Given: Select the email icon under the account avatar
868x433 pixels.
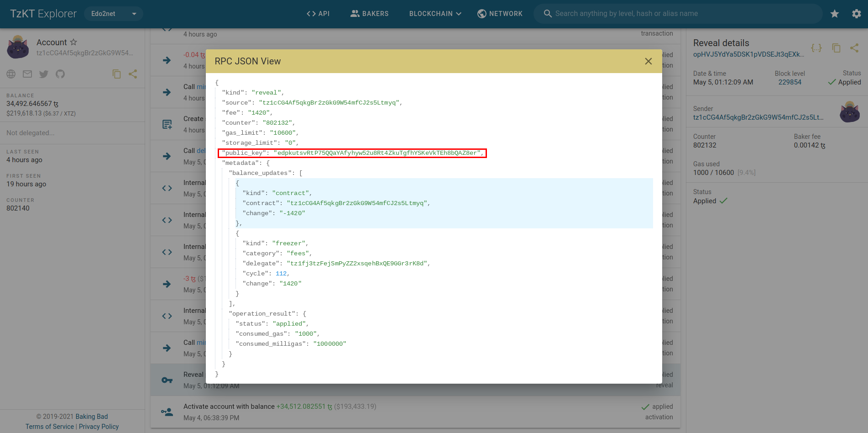Looking at the screenshot, I should pyautogui.click(x=27, y=74).
